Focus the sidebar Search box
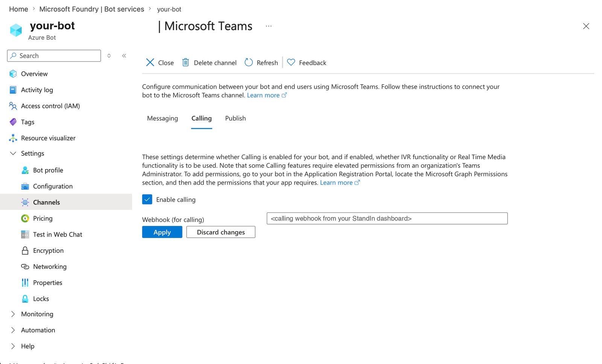 54,56
